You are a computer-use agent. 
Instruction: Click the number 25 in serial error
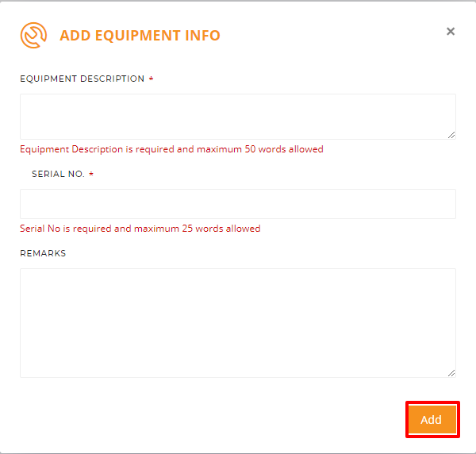(x=187, y=229)
